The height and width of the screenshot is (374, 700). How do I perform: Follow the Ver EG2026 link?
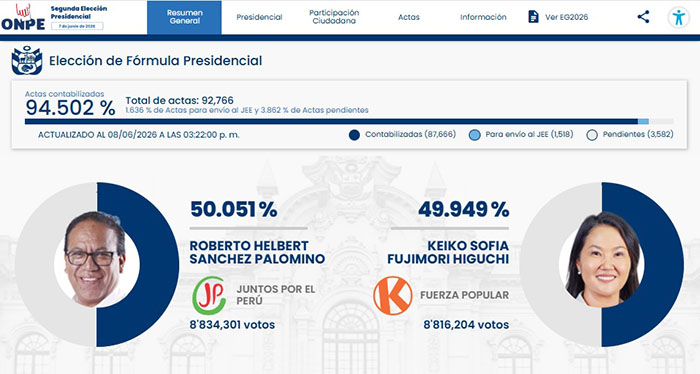click(566, 17)
